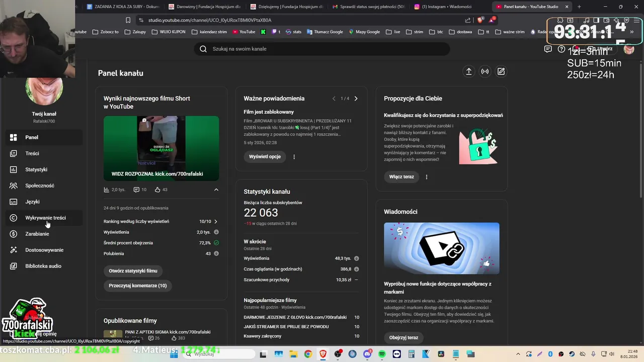Click the create post pencil icon
The image size is (644, 362).
coord(501,71)
